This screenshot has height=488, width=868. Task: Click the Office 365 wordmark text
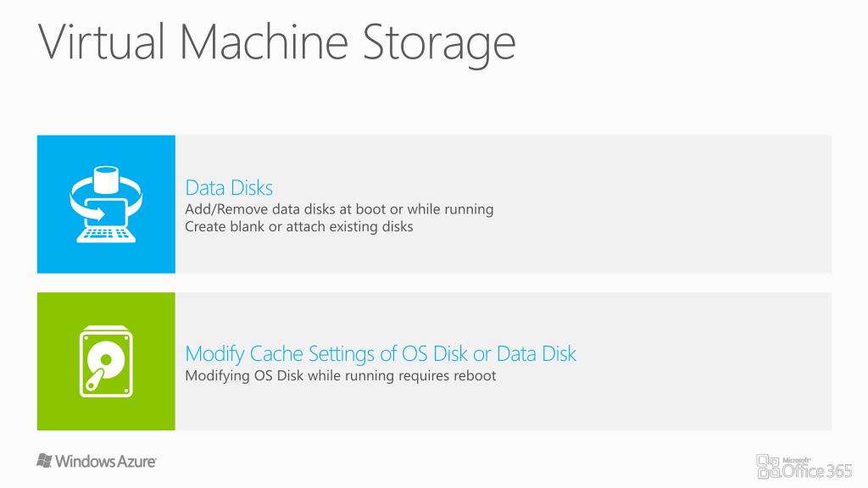[817, 471]
